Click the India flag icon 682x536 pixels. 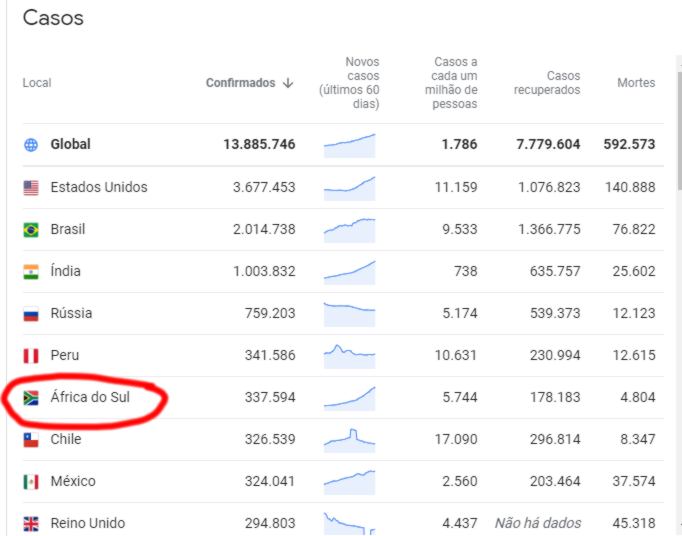31,272
